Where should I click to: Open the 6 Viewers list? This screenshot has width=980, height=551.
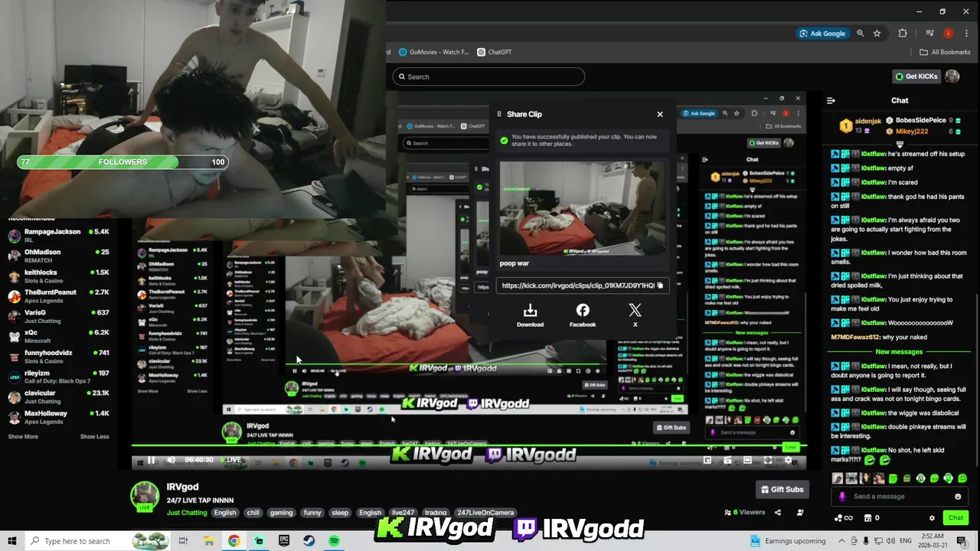745,512
